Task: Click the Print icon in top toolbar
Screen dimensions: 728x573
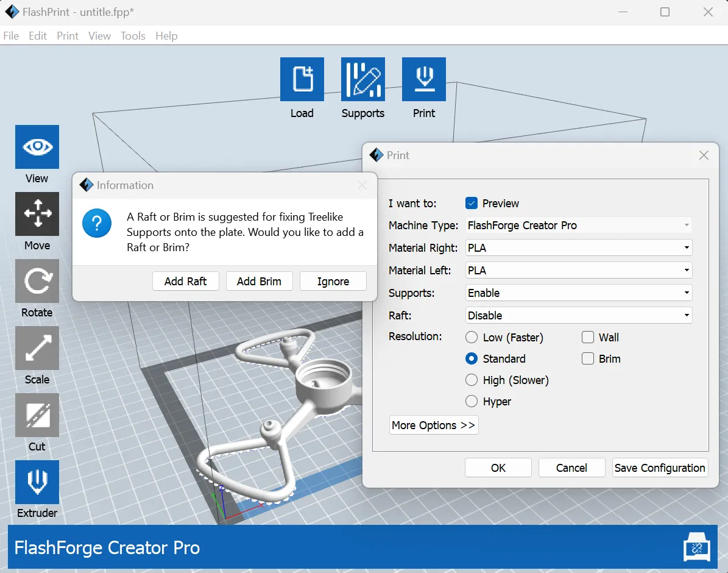Action: point(423,79)
